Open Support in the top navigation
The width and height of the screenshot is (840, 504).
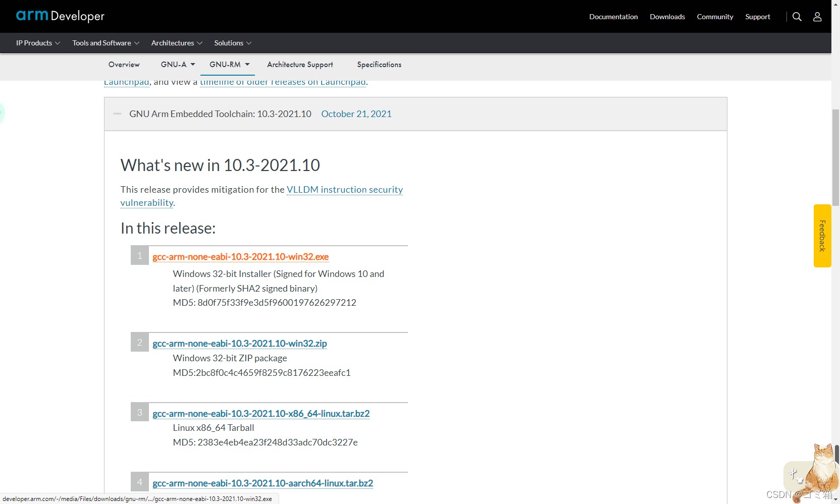(x=758, y=17)
